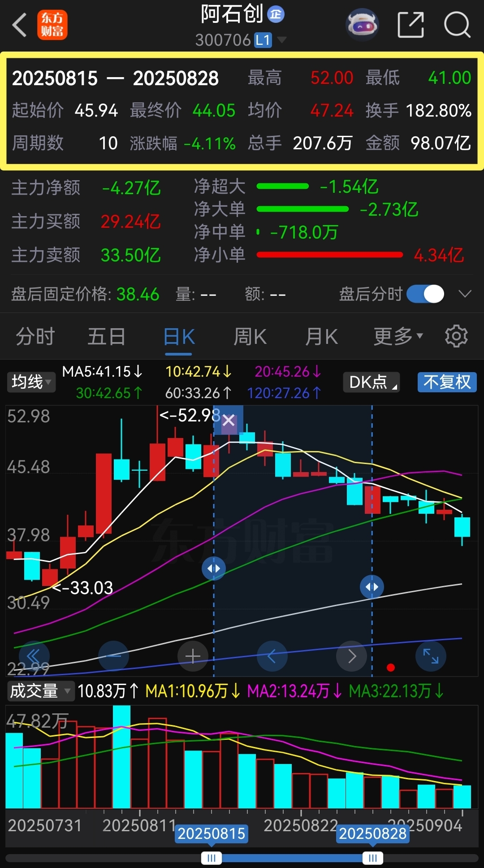Tap MA5:41.15 label

point(102,372)
